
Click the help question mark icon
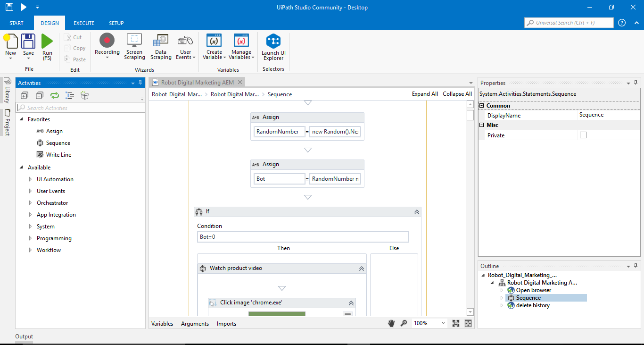622,23
